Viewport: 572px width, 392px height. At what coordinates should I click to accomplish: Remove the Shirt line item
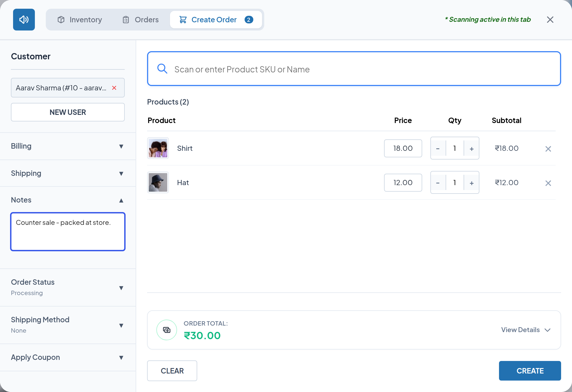tap(548, 149)
